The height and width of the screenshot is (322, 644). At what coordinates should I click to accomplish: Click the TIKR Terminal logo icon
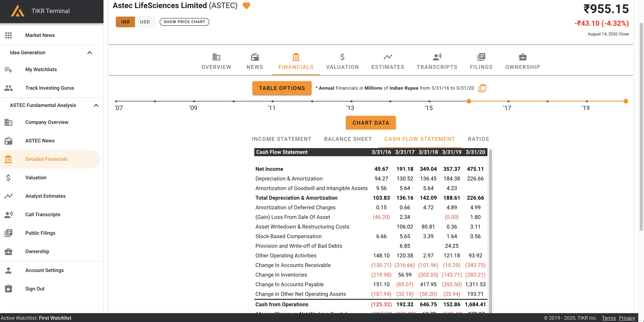pyautogui.click(x=18, y=11)
